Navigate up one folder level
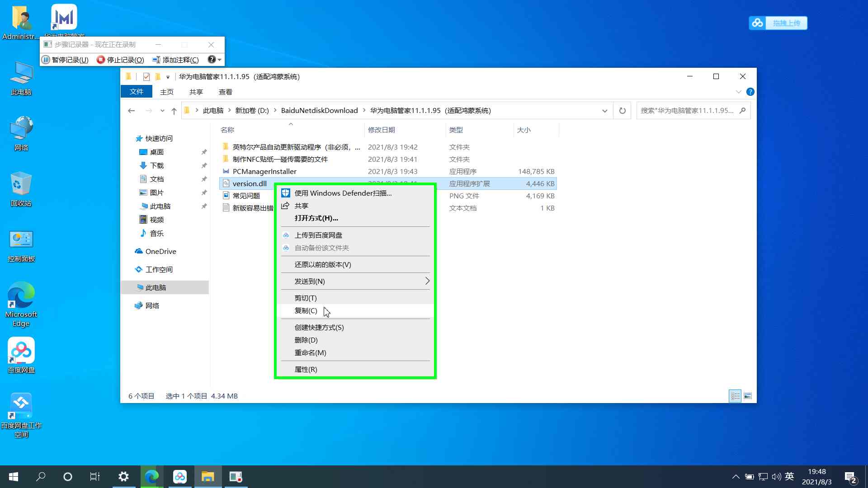The width and height of the screenshot is (868, 488). [174, 110]
